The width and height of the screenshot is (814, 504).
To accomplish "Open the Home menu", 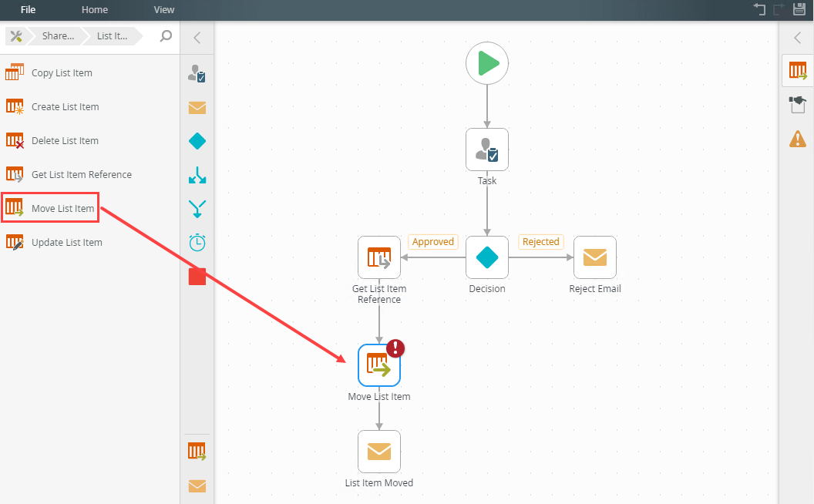I will [x=95, y=9].
